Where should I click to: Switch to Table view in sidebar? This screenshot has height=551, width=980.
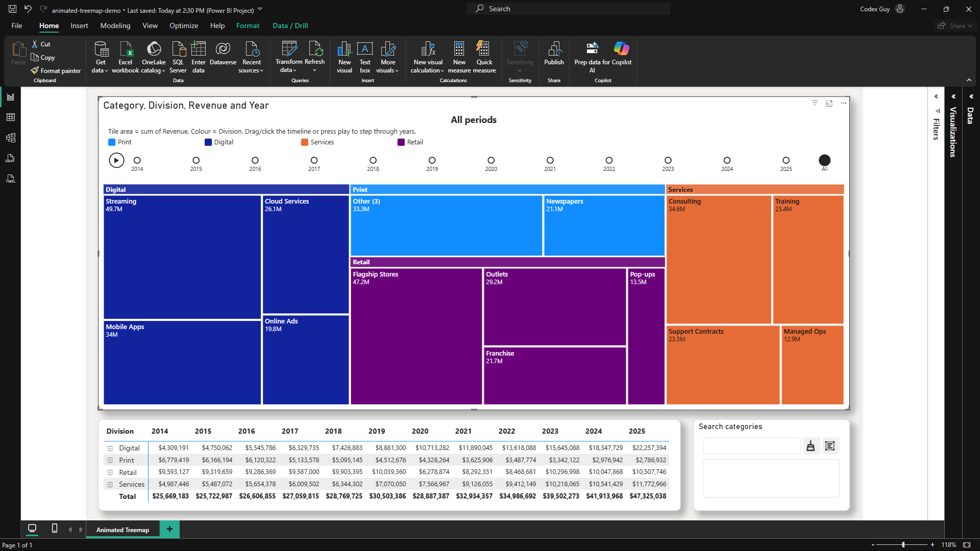point(11,117)
